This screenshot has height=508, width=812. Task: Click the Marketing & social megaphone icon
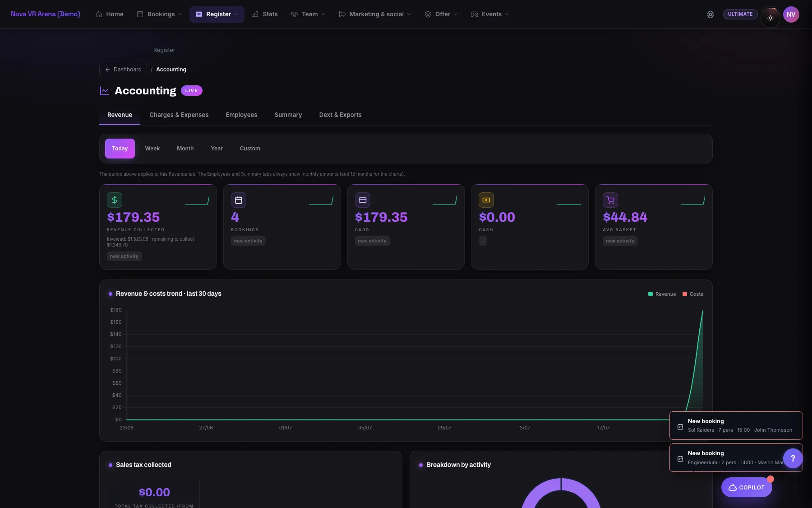point(342,14)
